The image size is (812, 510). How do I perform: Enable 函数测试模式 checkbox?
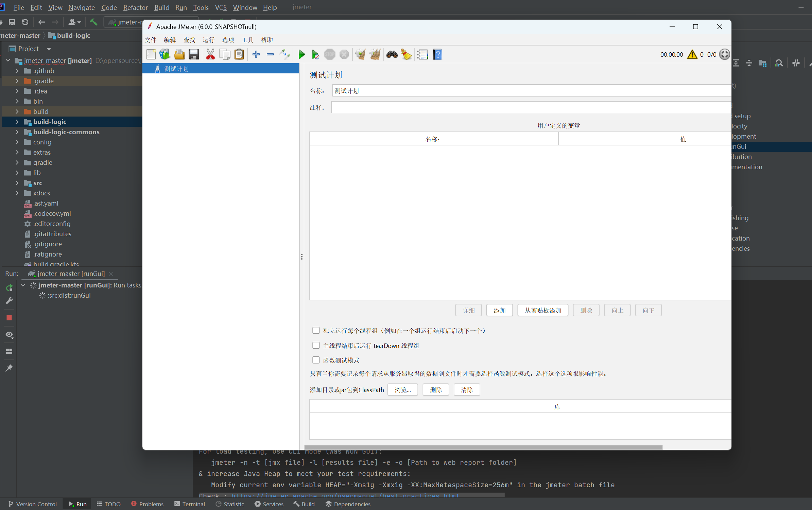click(x=316, y=360)
